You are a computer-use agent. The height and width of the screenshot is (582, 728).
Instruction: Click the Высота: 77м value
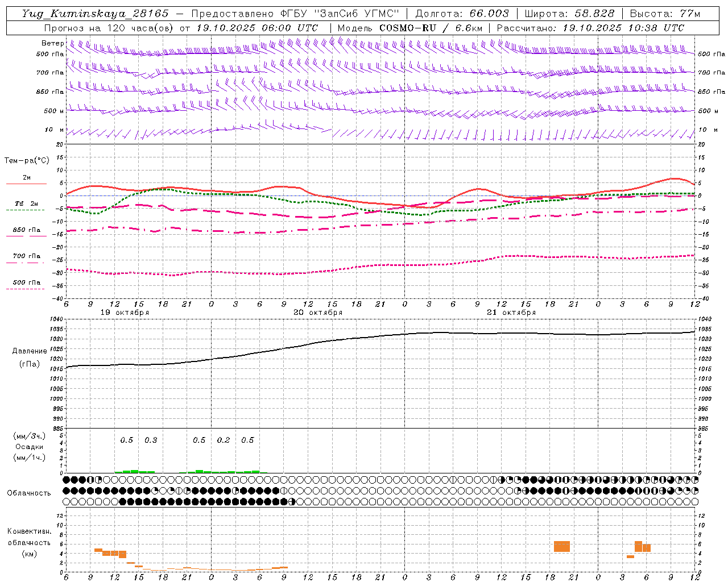(x=665, y=14)
